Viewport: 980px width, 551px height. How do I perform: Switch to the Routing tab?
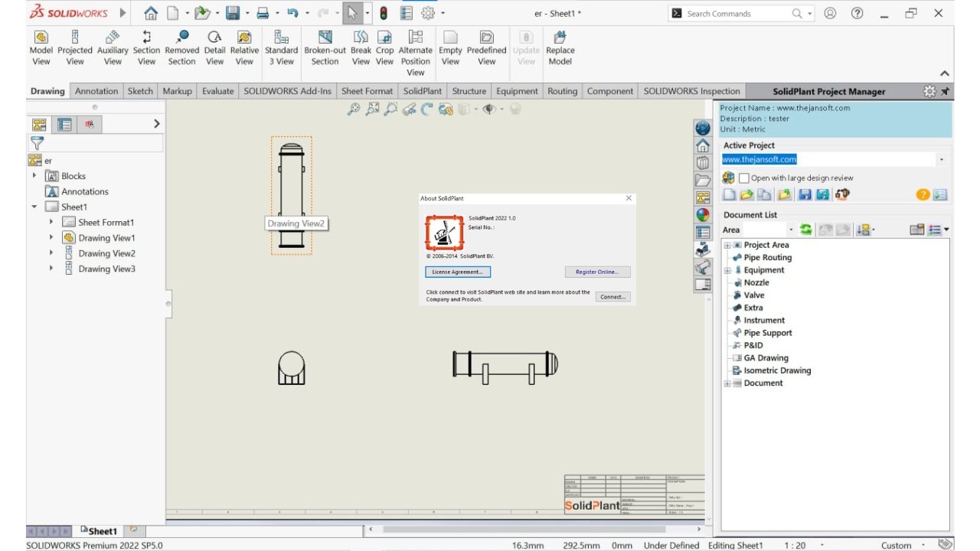pos(562,91)
